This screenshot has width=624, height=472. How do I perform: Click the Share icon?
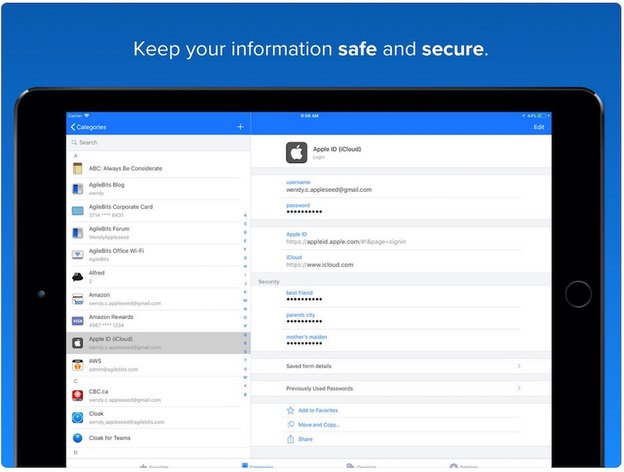tap(291, 439)
